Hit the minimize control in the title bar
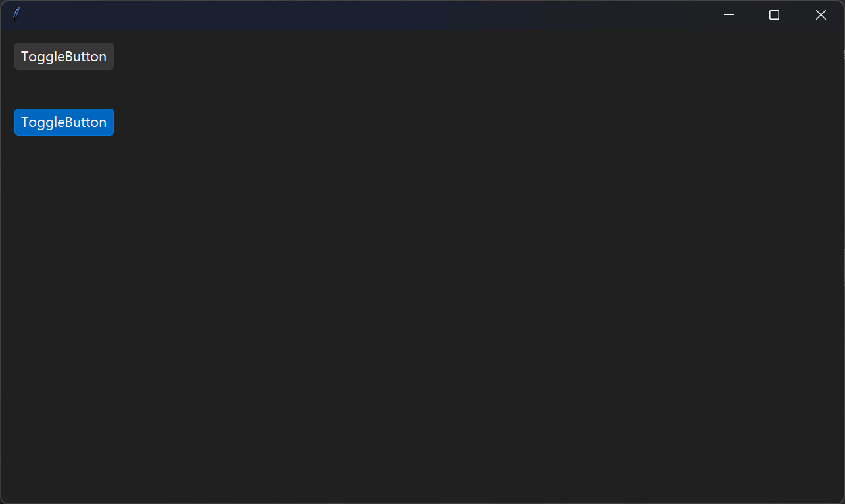 [729, 15]
